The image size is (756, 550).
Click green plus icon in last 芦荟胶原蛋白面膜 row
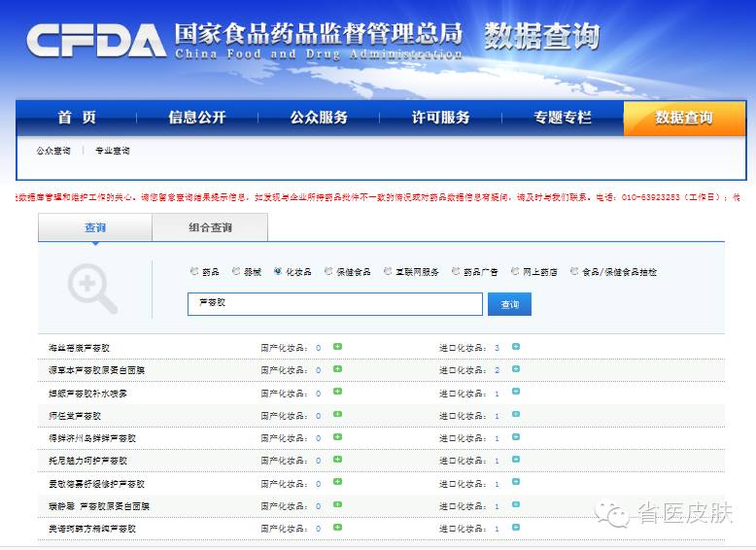pos(337,504)
